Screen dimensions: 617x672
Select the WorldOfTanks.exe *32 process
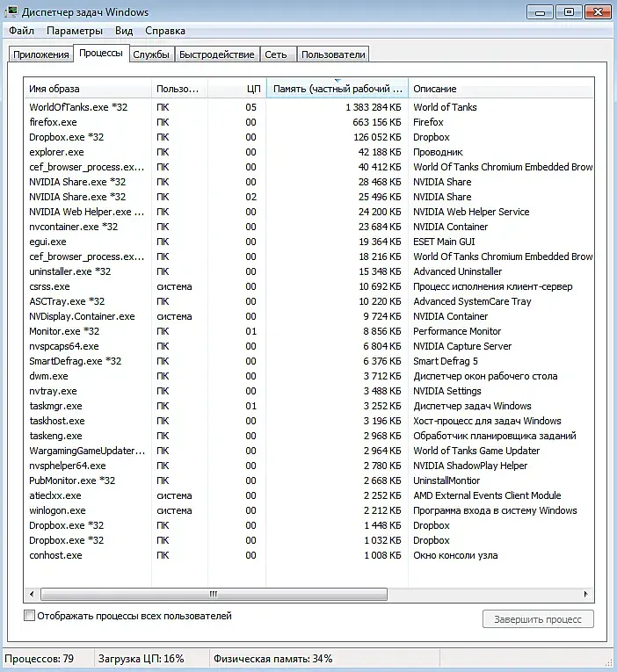click(308, 107)
